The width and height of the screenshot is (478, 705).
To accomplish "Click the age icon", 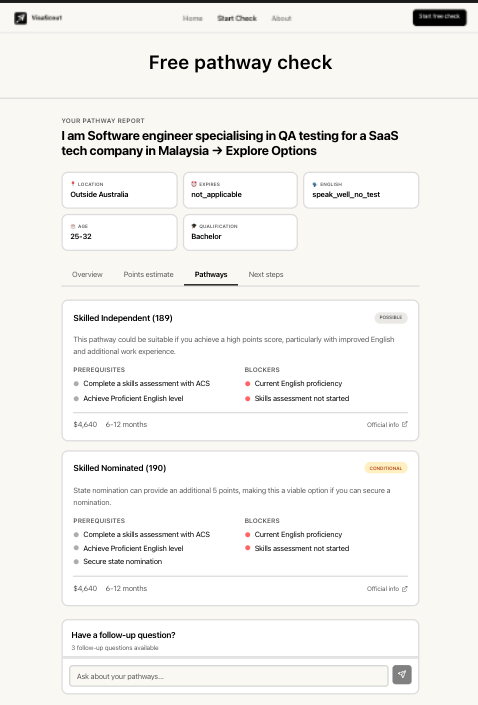I will (x=73, y=226).
